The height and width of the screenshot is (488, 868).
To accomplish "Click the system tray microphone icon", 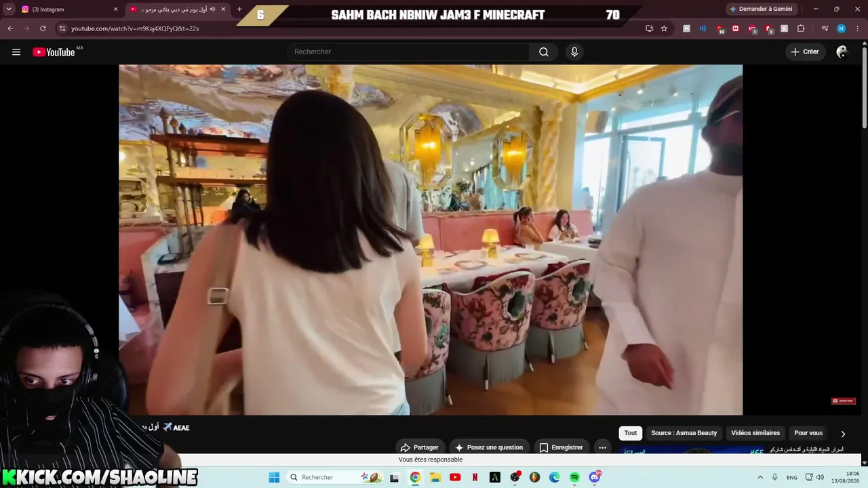I will coord(775,477).
